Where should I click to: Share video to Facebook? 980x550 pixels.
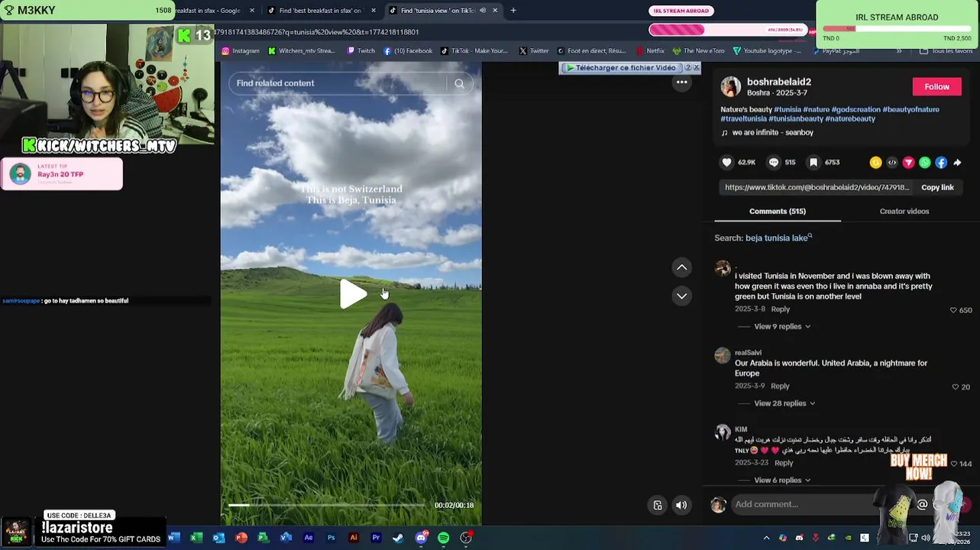click(941, 163)
